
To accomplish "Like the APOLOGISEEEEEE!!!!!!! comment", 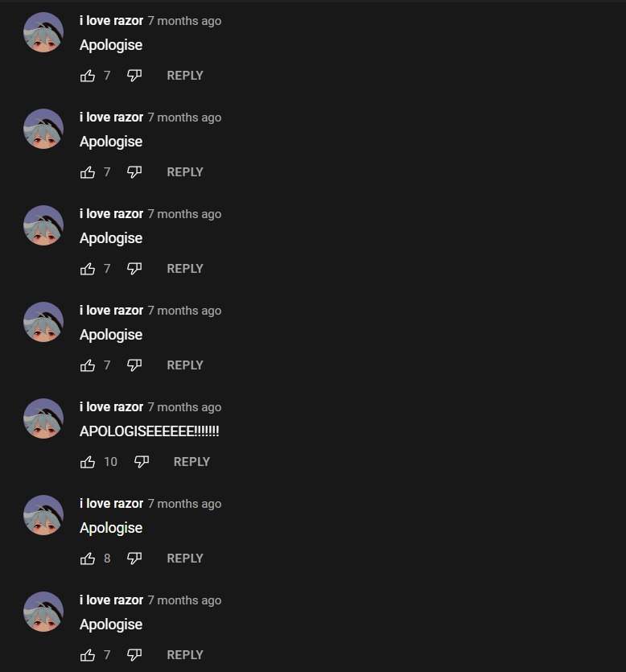I will [88, 462].
